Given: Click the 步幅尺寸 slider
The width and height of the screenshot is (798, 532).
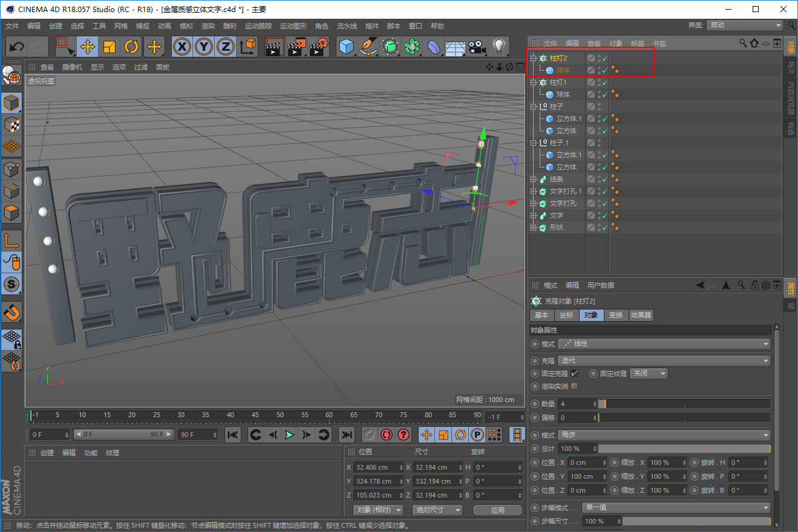Looking at the screenshot, I should click(696, 521).
